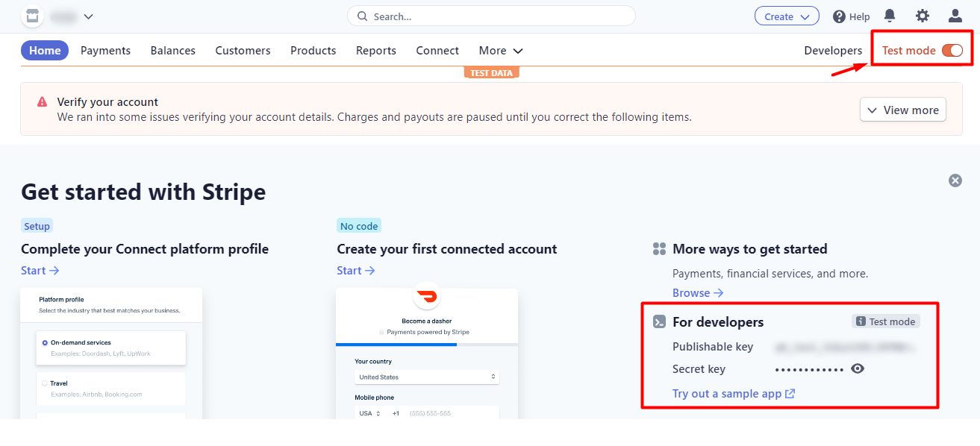Expand the account name dropdown chevron

pos(89,16)
